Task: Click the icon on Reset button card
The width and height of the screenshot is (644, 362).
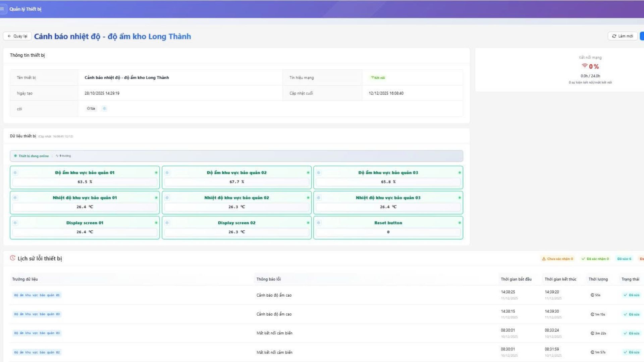Action: [x=319, y=223]
